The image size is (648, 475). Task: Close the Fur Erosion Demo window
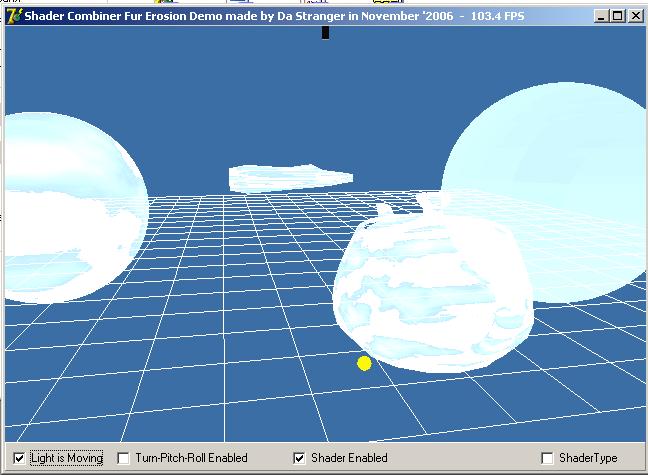(636, 16)
